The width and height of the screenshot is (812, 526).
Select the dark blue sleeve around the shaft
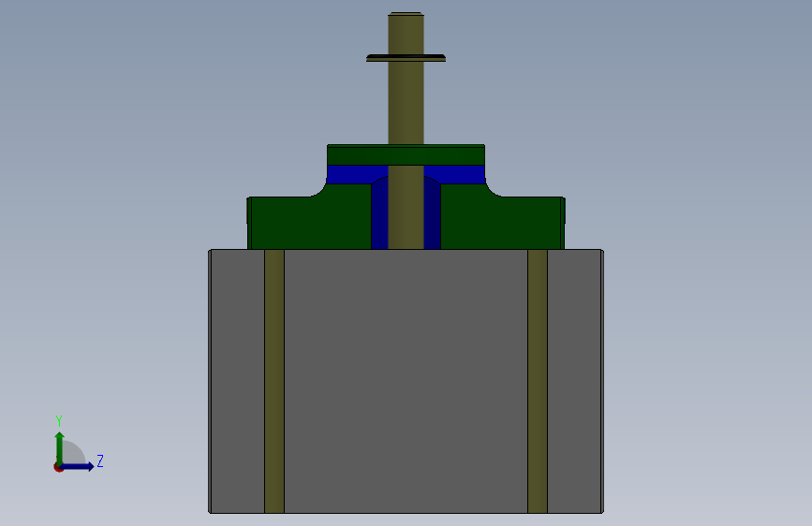(x=379, y=216)
